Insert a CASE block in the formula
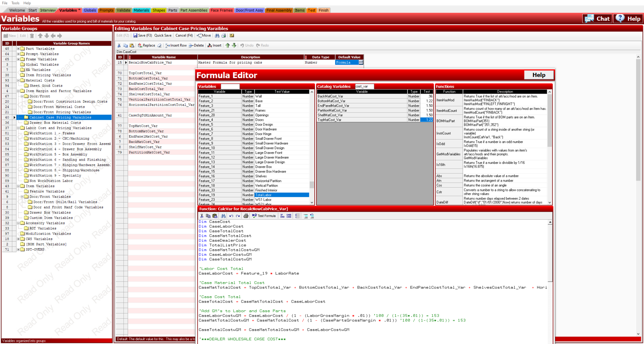Viewport: 644px width, 344px height. 289,216
